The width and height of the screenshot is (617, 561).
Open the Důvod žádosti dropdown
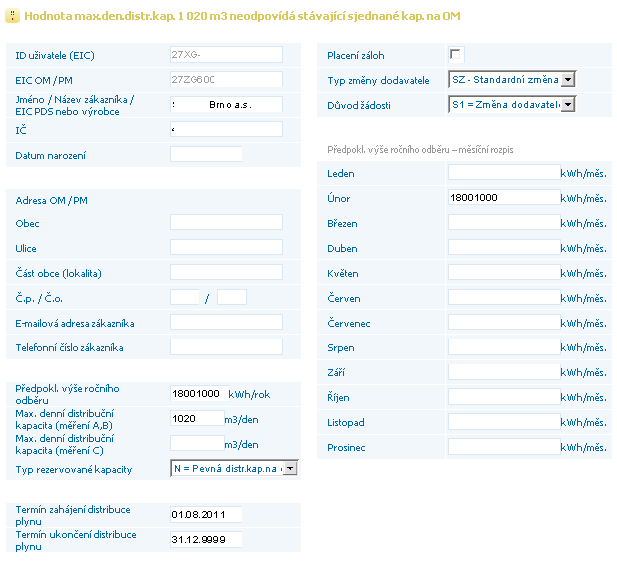point(512,105)
